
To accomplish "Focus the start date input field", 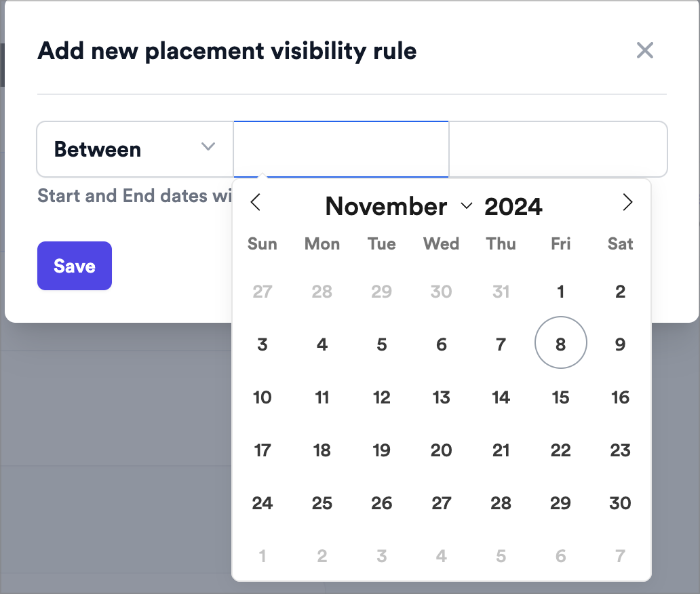I will tap(341, 149).
